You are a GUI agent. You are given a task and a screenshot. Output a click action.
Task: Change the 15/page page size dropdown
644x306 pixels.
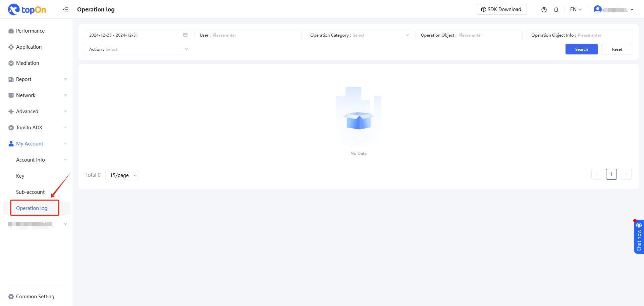(122, 175)
